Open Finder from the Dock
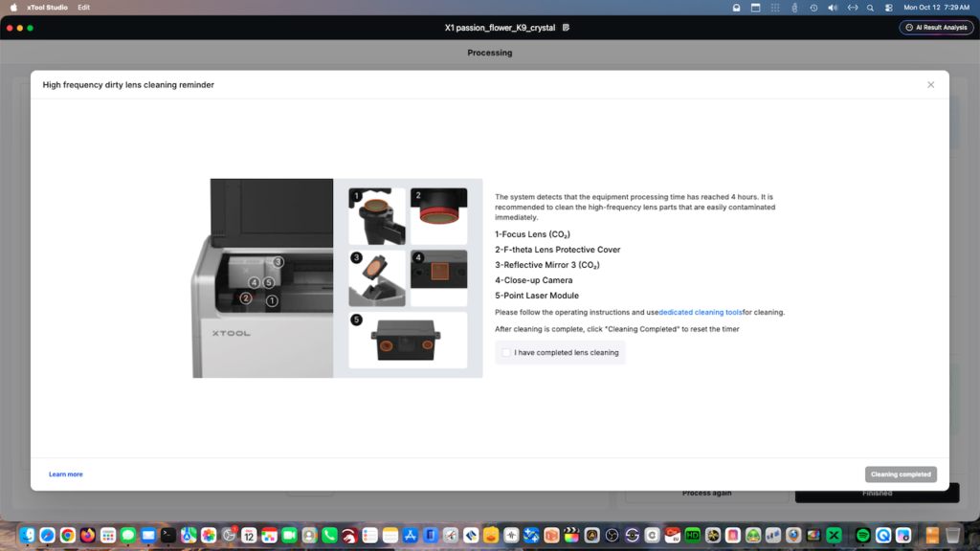 point(27,536)
